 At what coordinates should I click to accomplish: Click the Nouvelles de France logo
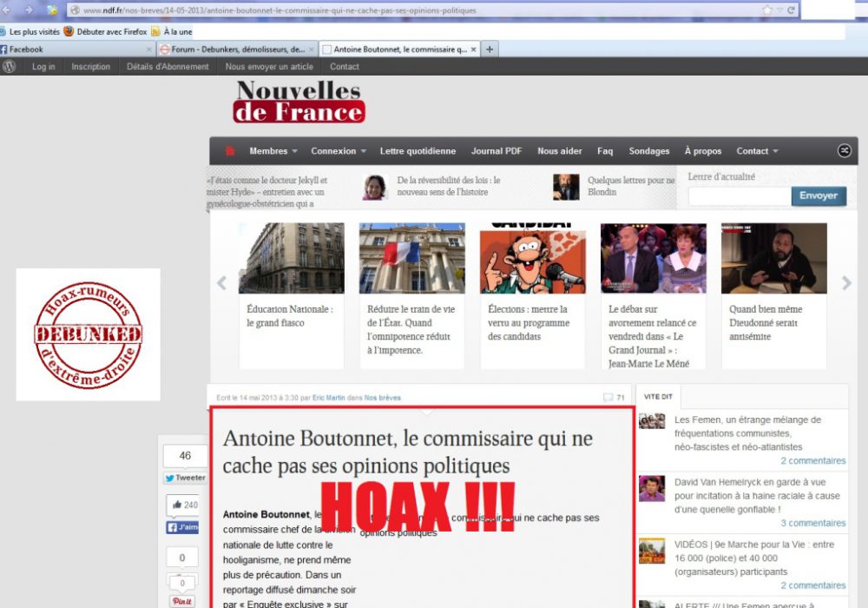click(299, 101)
